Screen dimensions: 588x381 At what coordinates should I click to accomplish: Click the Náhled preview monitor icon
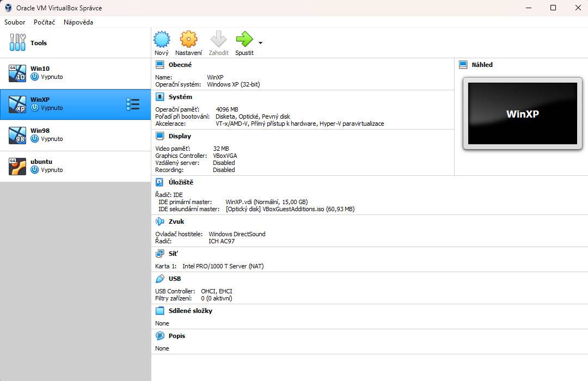point(463,65)
